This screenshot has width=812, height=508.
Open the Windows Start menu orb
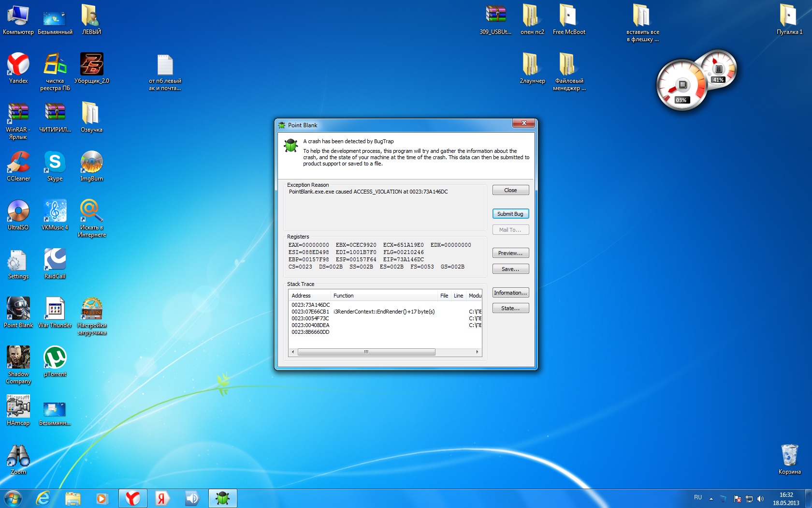click(13, 498)
